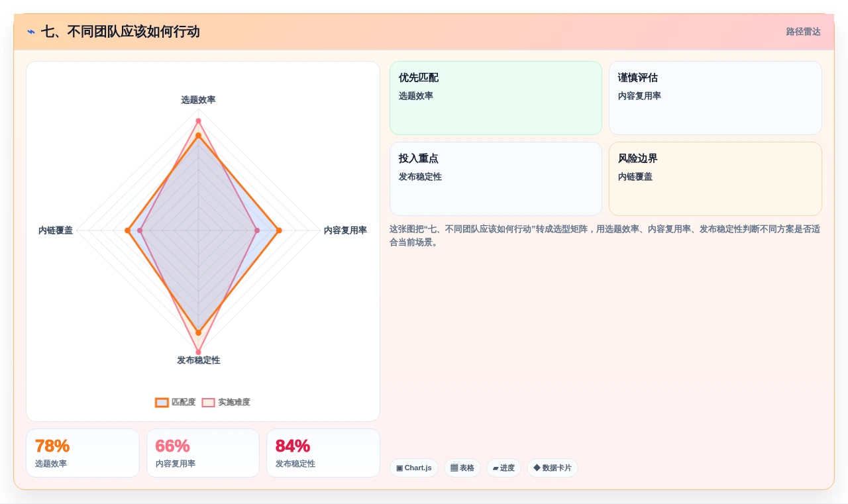Click the 66% 内容复用率 stat card

pyautogui.click(x=203, y=453)
